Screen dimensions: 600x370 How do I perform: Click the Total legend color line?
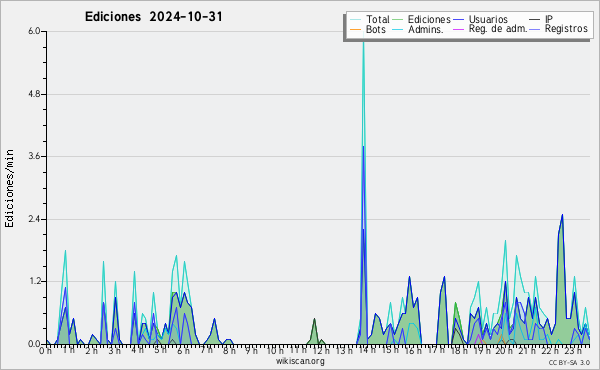(x=355, y=20)
